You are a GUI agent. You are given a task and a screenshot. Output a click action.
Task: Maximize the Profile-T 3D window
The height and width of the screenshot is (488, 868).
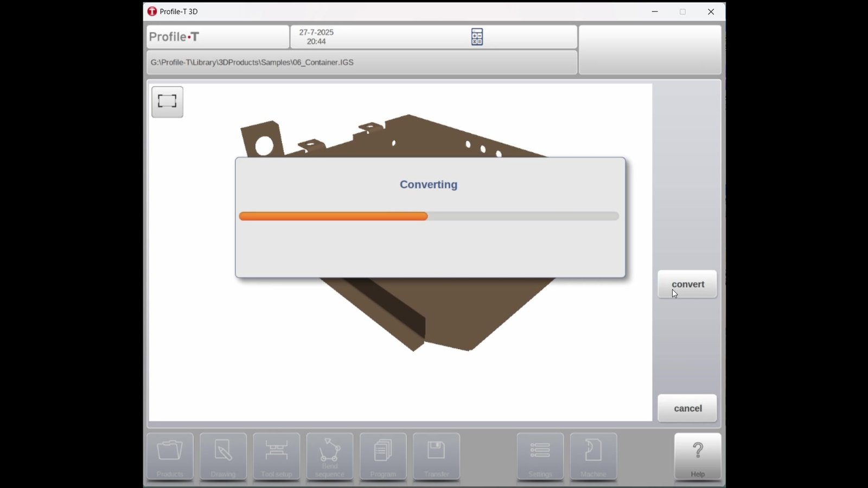tap(682, 11)
